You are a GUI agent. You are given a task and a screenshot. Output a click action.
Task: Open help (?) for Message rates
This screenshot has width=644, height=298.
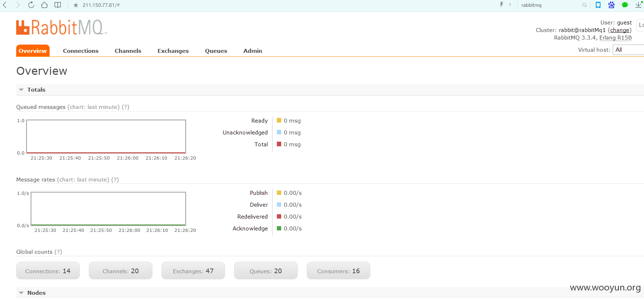point(115,180)
